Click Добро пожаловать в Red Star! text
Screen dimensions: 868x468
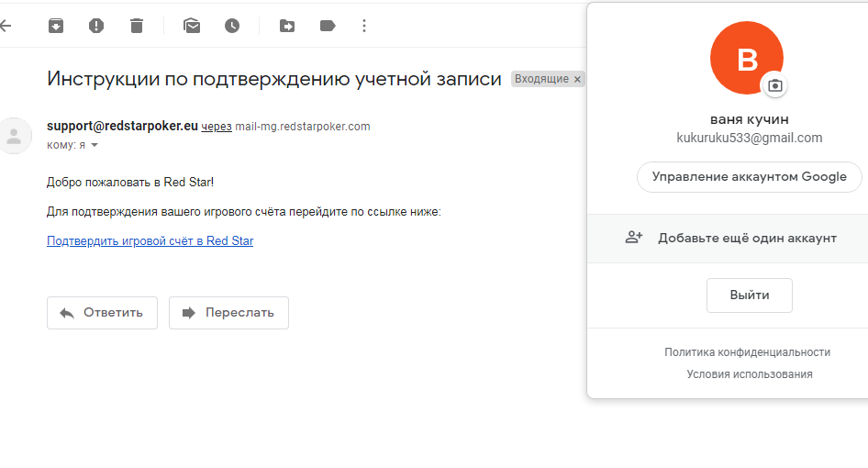pos(130,183)
